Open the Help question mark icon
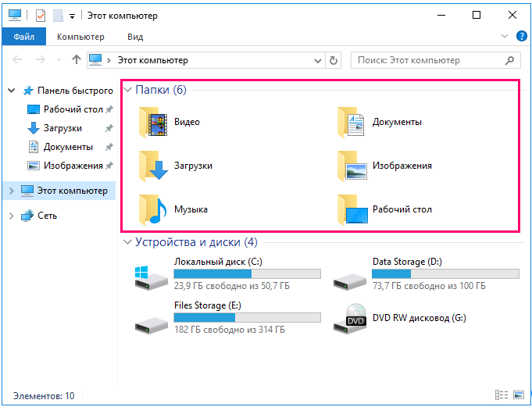This screenshot has width=532, height=407. tap(521, 36)
